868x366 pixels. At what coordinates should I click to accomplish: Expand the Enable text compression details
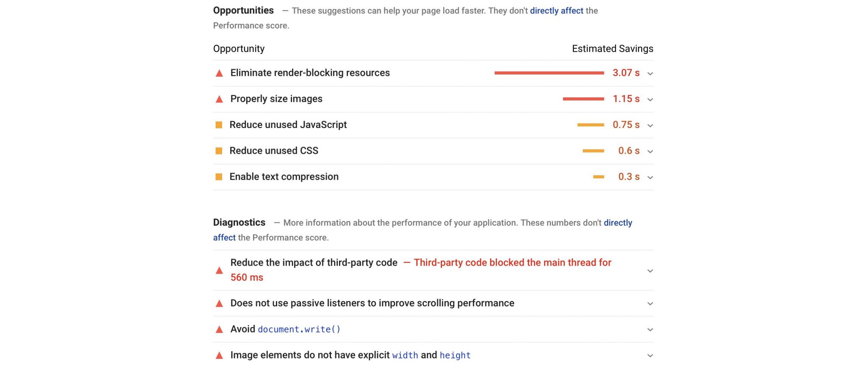pyautogui.click(x=650, y=177)
